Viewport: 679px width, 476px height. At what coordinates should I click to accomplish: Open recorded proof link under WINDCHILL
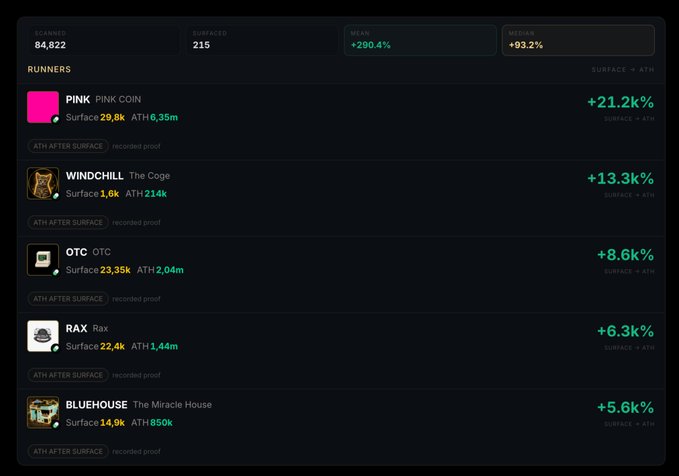tap(136, 223)
